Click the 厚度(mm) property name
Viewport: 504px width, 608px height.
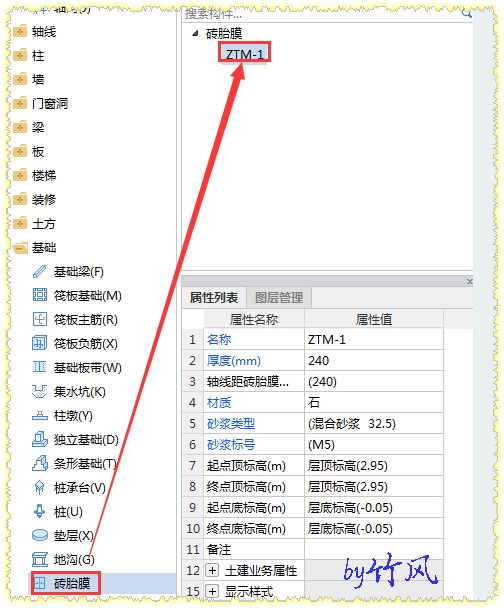(233, 361)
